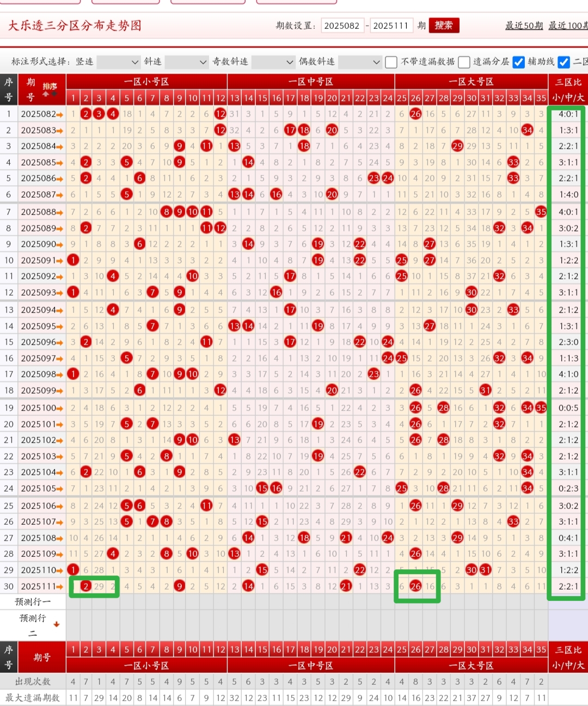This screenshot has height=706, width=588.
Task: Click red ball 35 in row 2025088
Action: (x=541, y=212)
